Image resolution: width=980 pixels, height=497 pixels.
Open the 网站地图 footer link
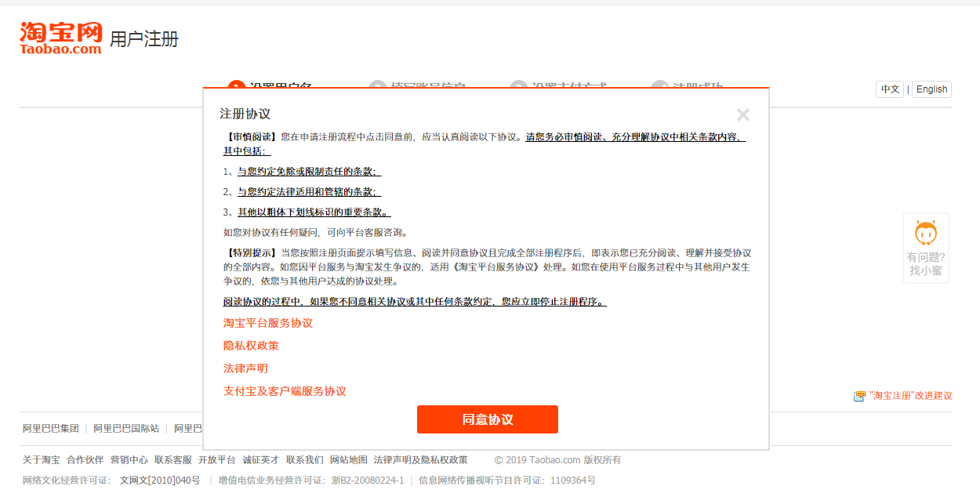[349, 460]
